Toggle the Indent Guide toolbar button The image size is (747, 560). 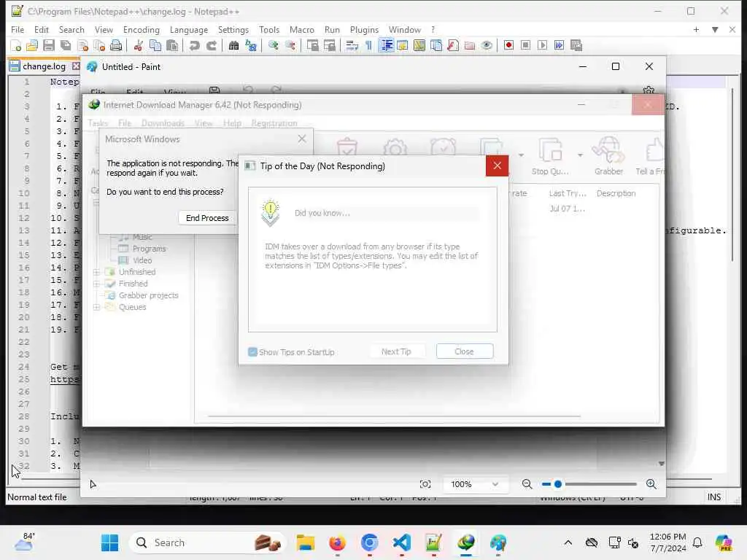387,46
